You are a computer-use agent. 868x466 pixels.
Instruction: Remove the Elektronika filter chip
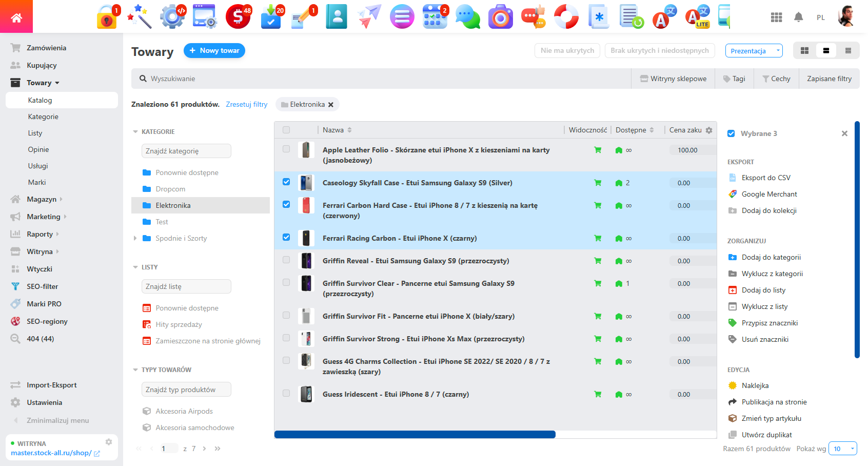click(x=331, y=105)
